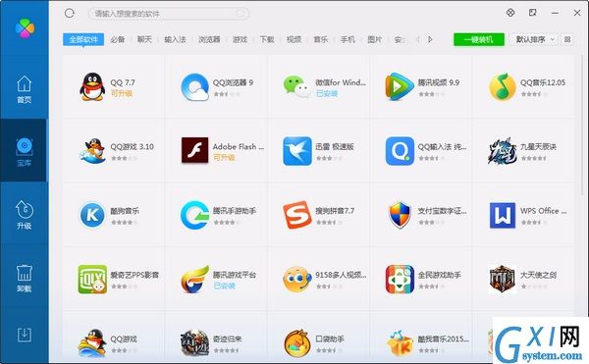The width and height of the screenshot is (589, 364).
Task: Click the bottom-row QQ游戏 penguin icon
Action: pyautogui.click(x=92, y=343)
